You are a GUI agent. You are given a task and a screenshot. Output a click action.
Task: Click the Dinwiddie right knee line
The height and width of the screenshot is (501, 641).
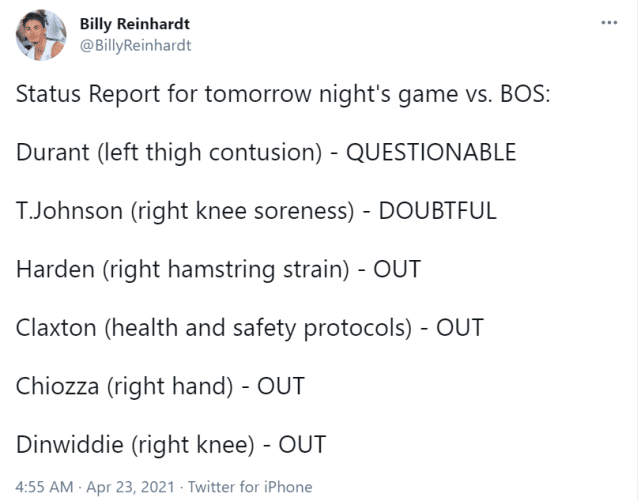pyautogui.click(x=171, y=443)
